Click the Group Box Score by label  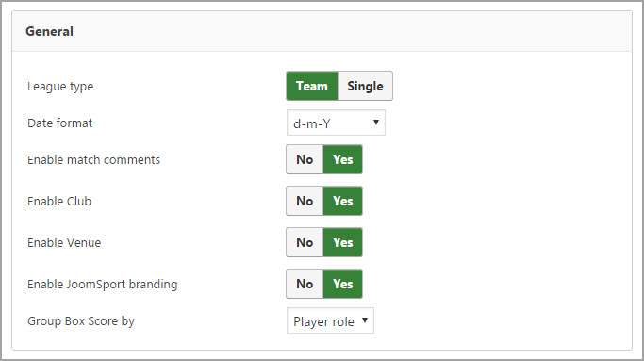(81, 321)
